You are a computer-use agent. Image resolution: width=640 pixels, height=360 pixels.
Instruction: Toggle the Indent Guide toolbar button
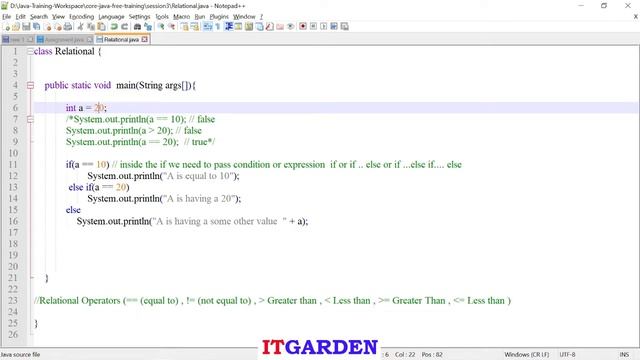point(229,27)
